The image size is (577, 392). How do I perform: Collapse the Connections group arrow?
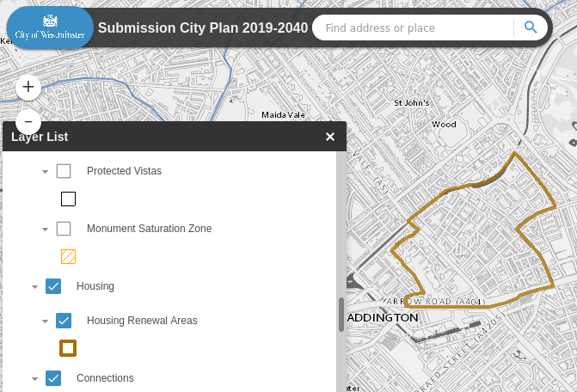point(34,379)
